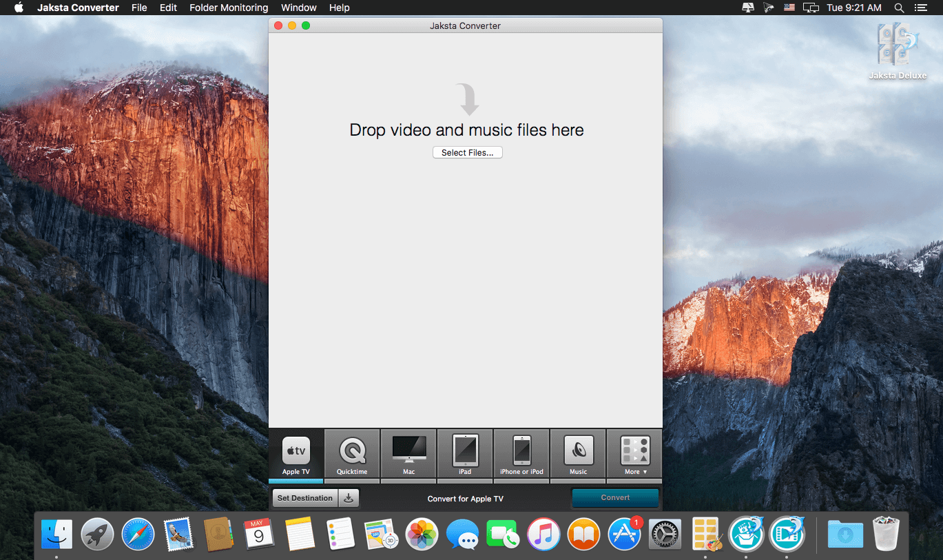
Task: Click the display mirroring menu bar icon
Action: 811,8
